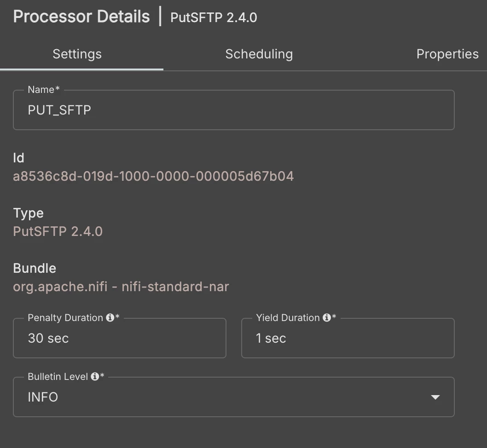The image size is (487, 448).
Task: Switch to the Scheduling tab
Action: pyautogui.click(x=259, y=54)
